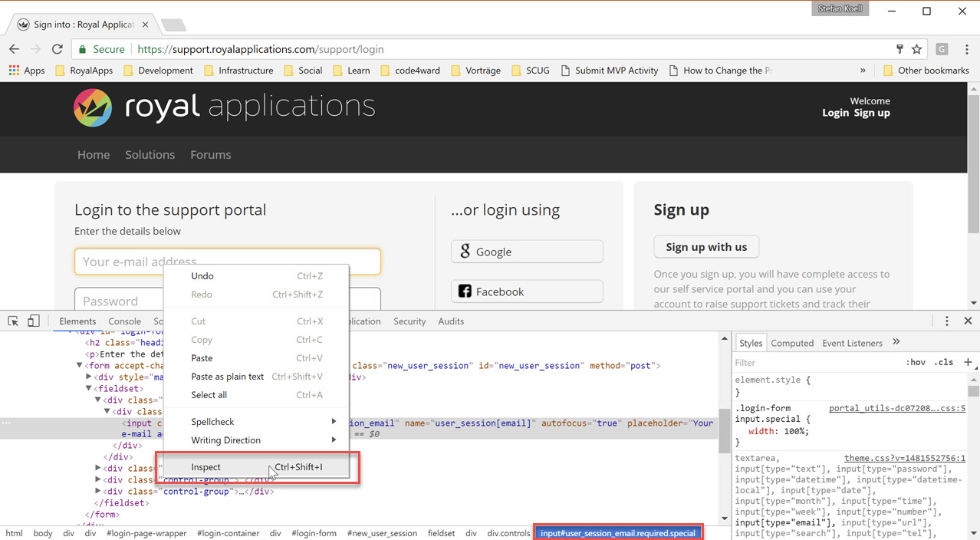This screenshot has width=980, height=540.
Task: Click the inspect element picker icon
Action: (13, 321)
